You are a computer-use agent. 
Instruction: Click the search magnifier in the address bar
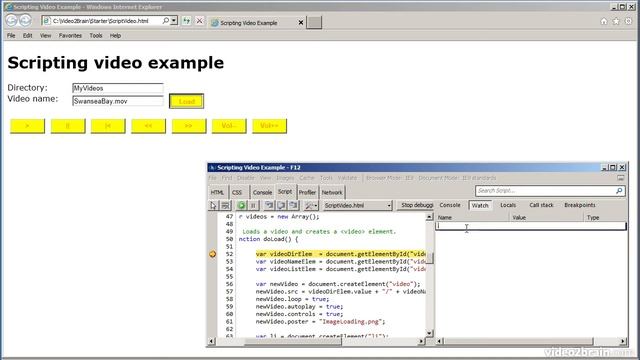tap(165, 20)
